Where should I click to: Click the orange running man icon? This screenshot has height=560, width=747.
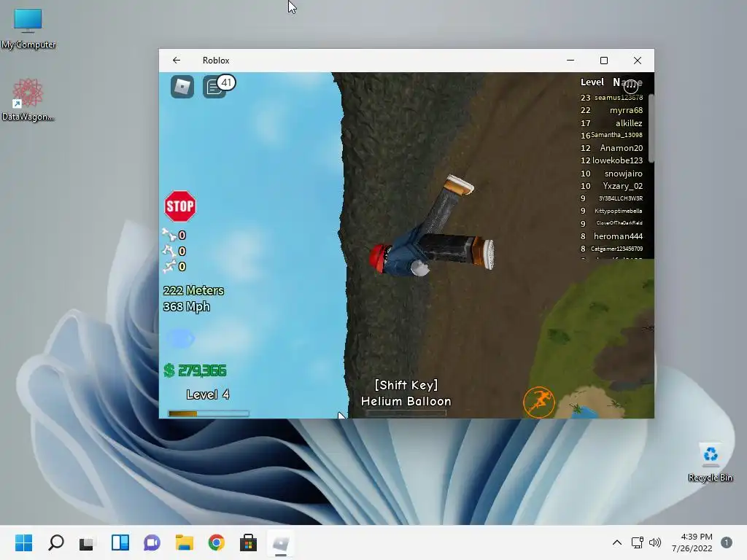coord(539,402)
